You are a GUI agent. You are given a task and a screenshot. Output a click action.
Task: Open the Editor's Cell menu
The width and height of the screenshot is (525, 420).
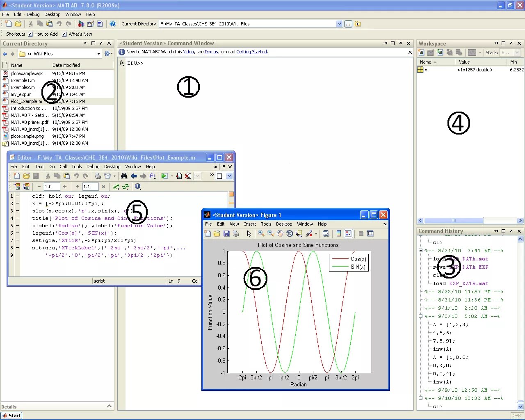63,167
